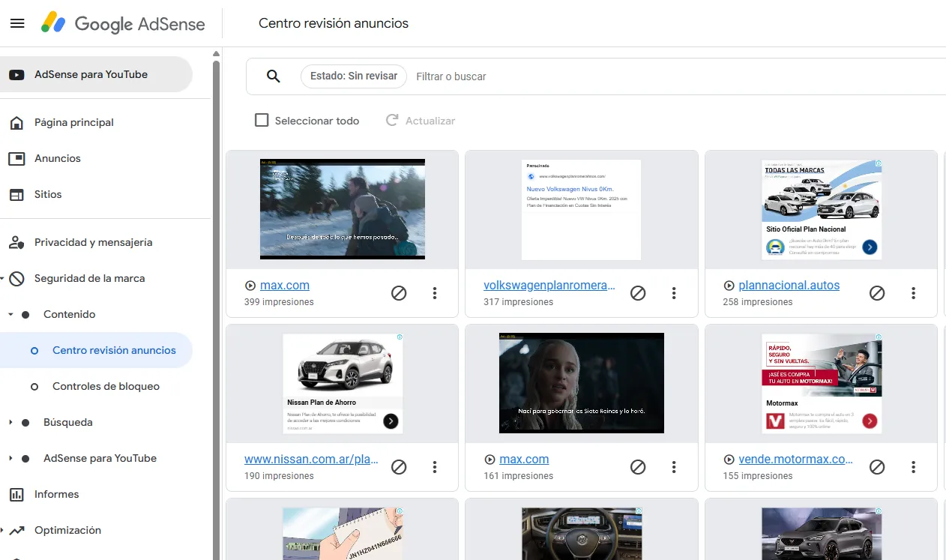
Task: Block the max.com ad using the block icon
Action: (399, 293)
